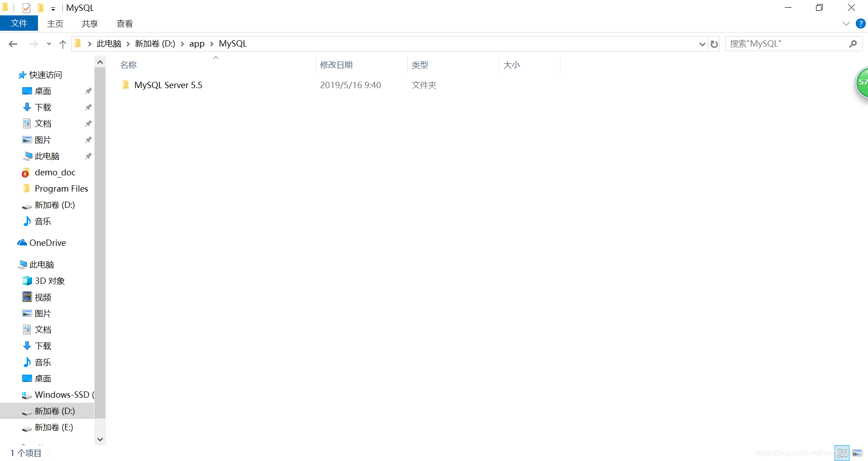The height and width of the screenshot is (461, 868).
Task: Select the main 此电脑 tree node above 3D 对象
Action: 42,265
